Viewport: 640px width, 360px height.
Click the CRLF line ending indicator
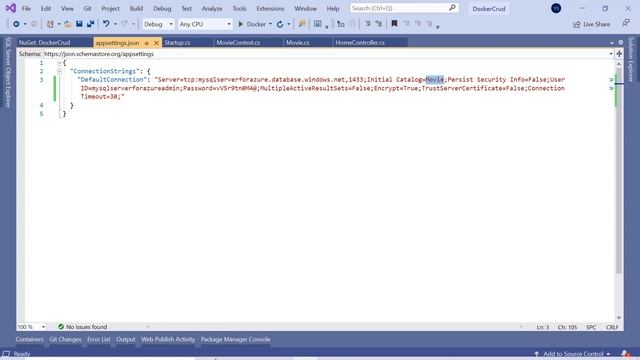tap(612, 327)
